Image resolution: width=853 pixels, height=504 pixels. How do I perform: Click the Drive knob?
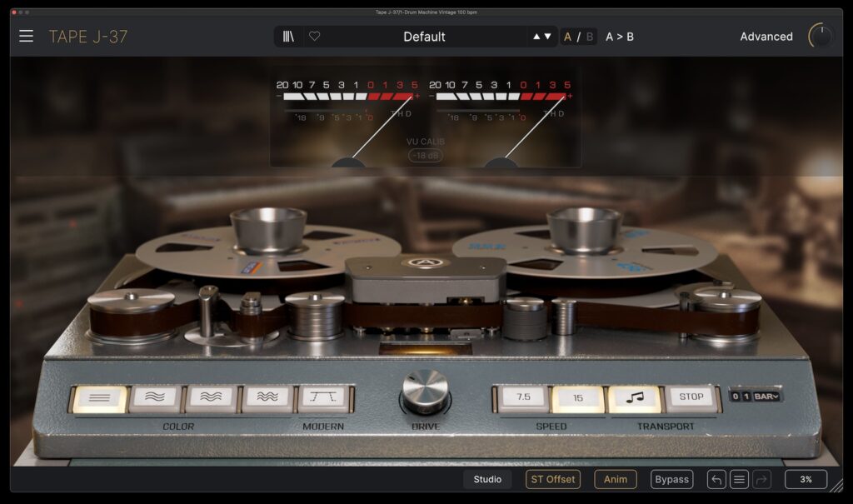(425, 391)
